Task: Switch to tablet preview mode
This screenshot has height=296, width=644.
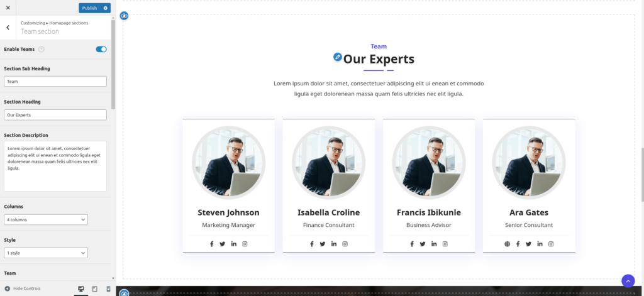Action: 95,289
